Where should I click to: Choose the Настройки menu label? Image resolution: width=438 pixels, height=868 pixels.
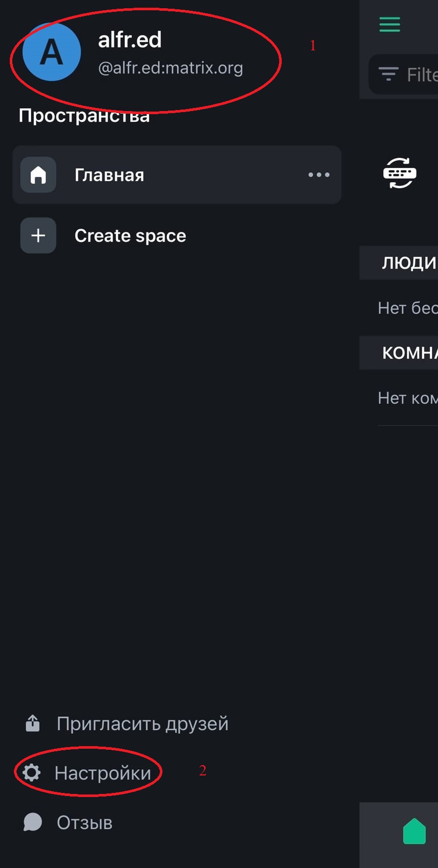coord(103,773)
